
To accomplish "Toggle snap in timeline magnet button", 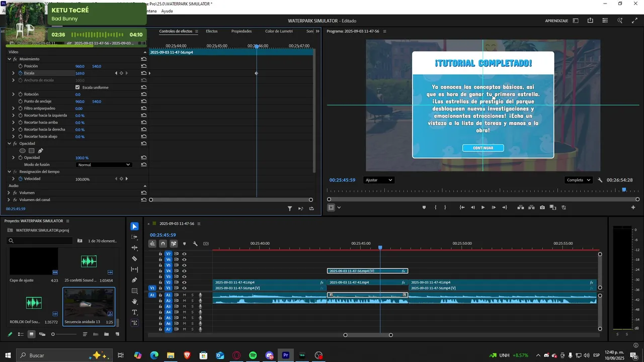I will 163,244.
